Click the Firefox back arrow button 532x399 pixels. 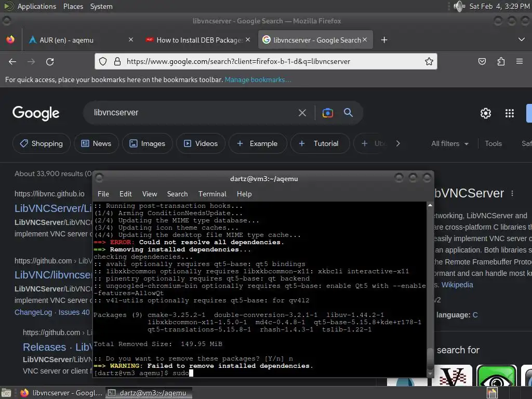tap(12, 61)
